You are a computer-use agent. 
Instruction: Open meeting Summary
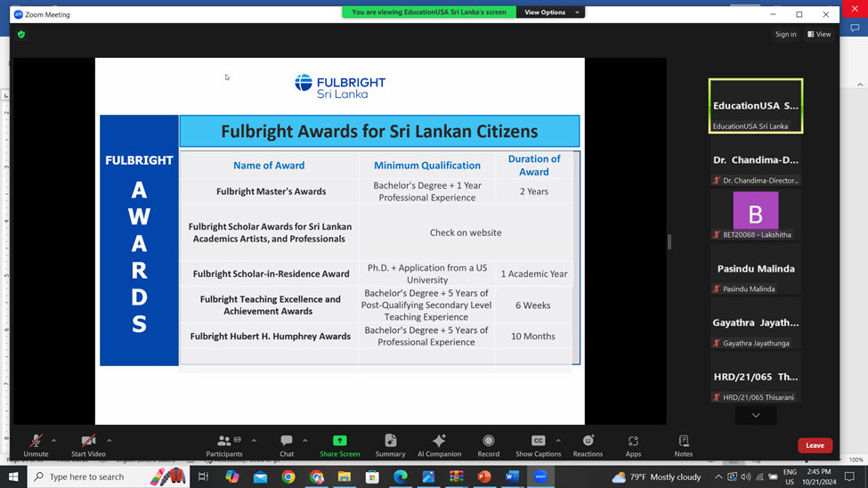click(390, 445)
